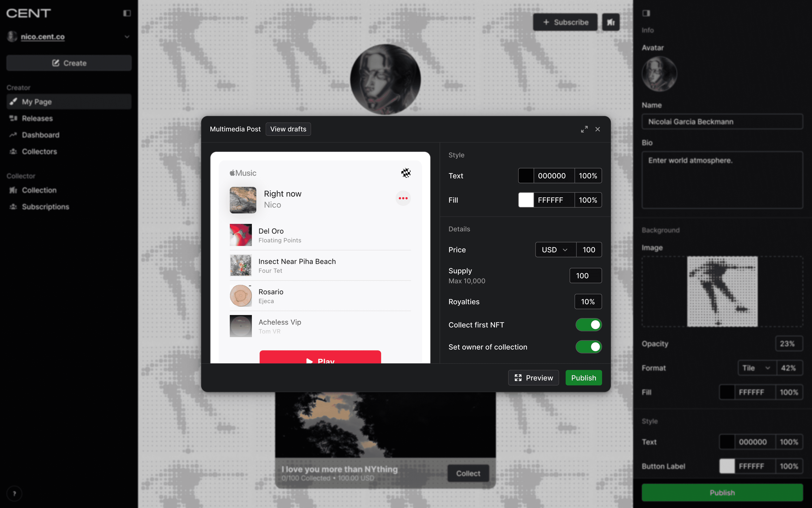
Task: Open Dashboard from the Creator sidebar
Action: click(40, 135)
